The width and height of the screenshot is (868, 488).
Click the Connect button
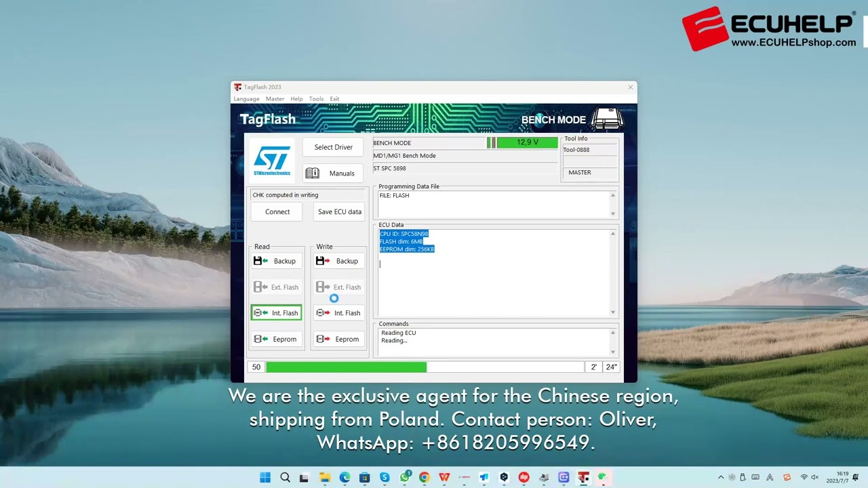277,212
